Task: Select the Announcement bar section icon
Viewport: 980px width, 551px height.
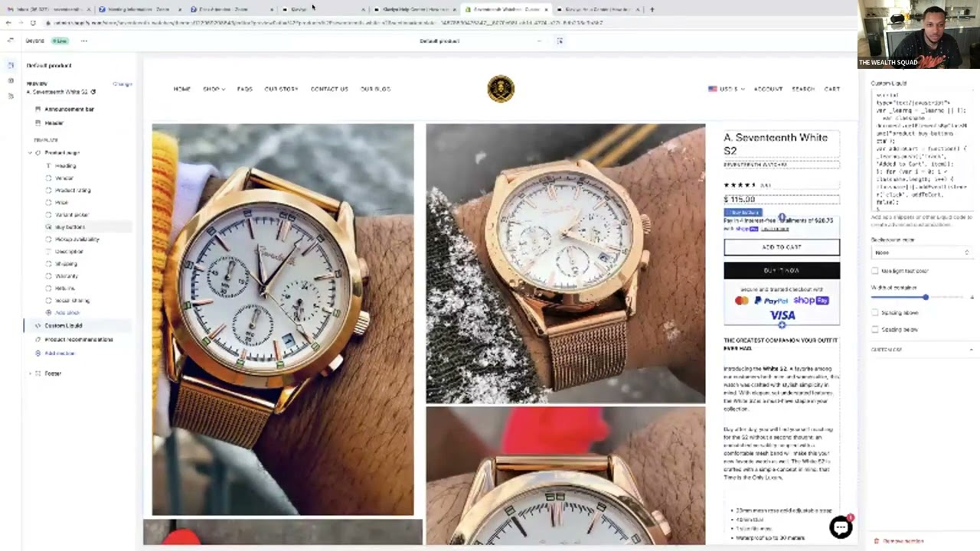Action: pyautogui.click(x=38, y=109)
